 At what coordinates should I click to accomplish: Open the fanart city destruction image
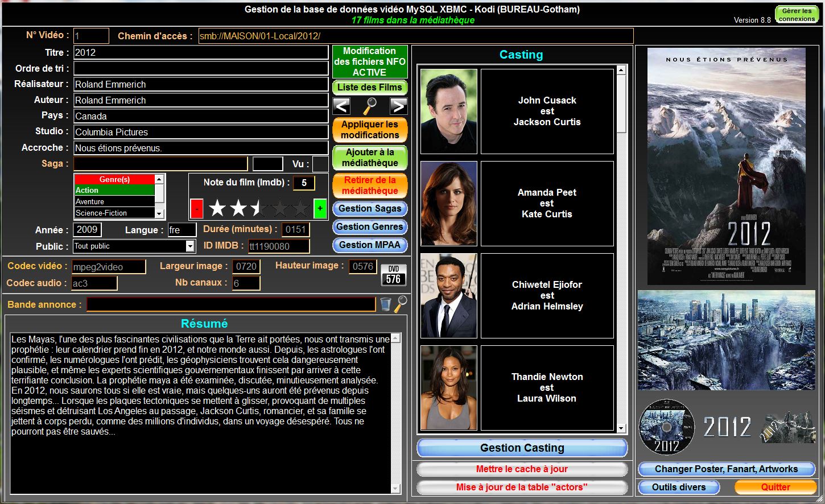727,340
